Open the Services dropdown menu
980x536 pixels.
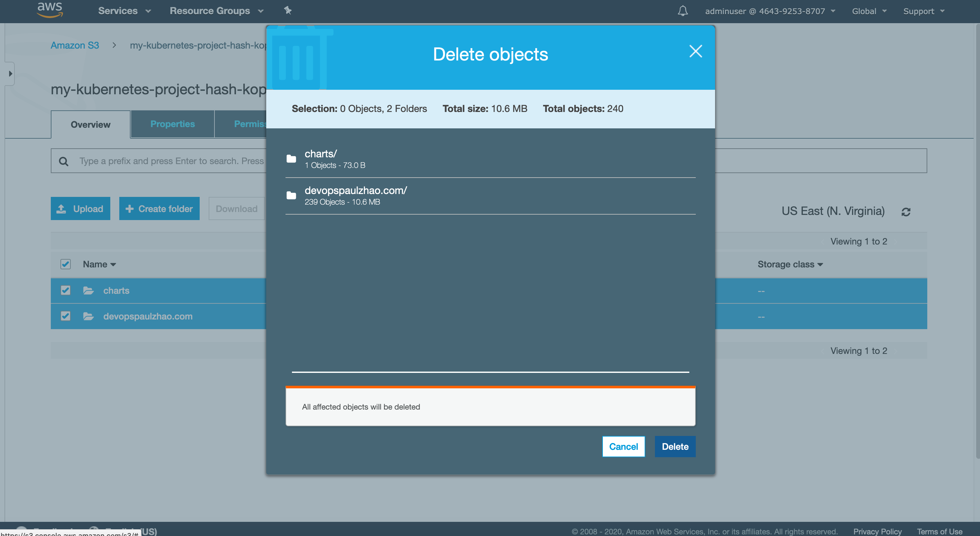pyautogui.click(x=124, y=11)
